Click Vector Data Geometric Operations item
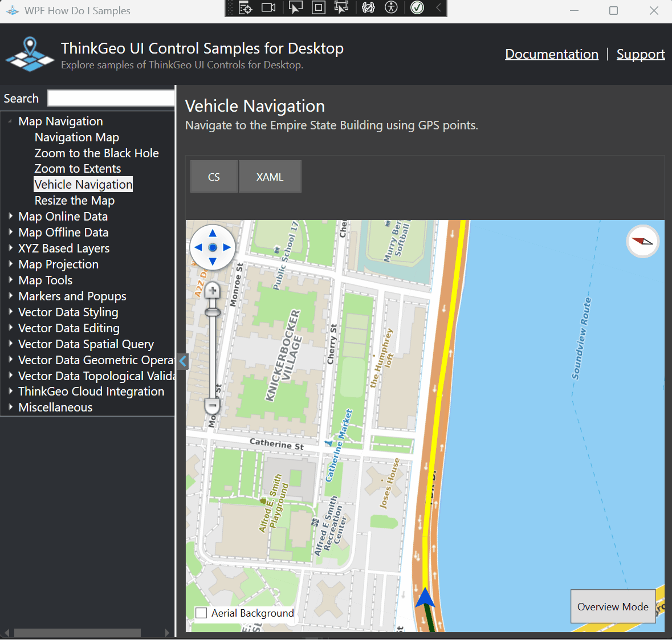 [x=96, y=360]
